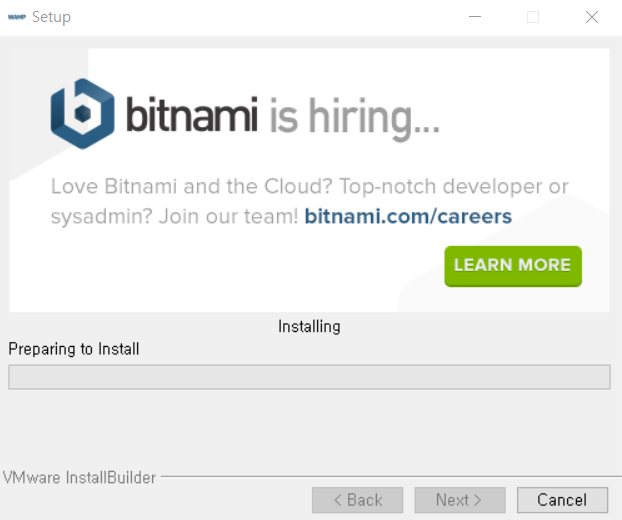The width and height of the screenshot is (622, 520).
Task: Click the 'Setup' window title
Action: click(52, 17)
